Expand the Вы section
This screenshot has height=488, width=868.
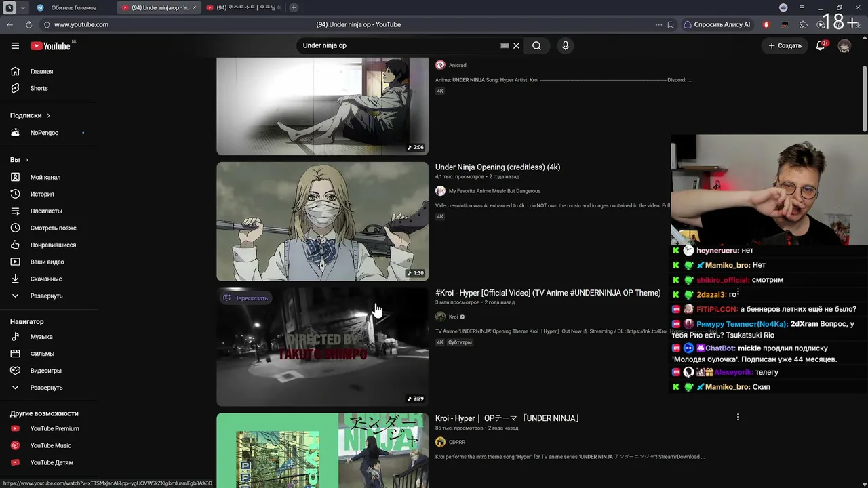tap(19, 160)
